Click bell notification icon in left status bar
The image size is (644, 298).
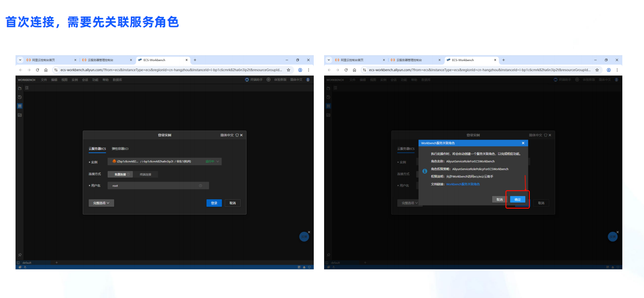(304, 267)
